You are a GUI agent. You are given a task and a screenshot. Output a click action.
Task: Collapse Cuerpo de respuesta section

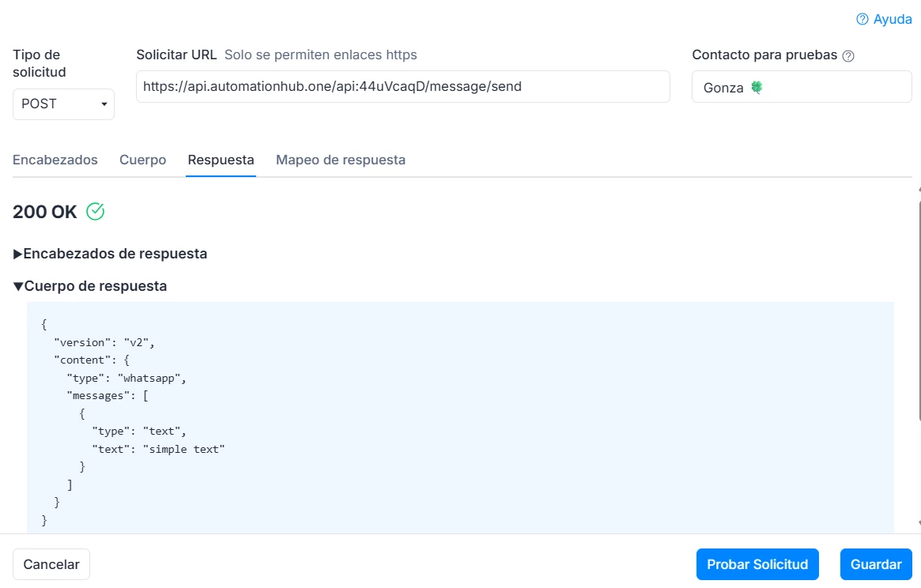(x=90, y=286)
